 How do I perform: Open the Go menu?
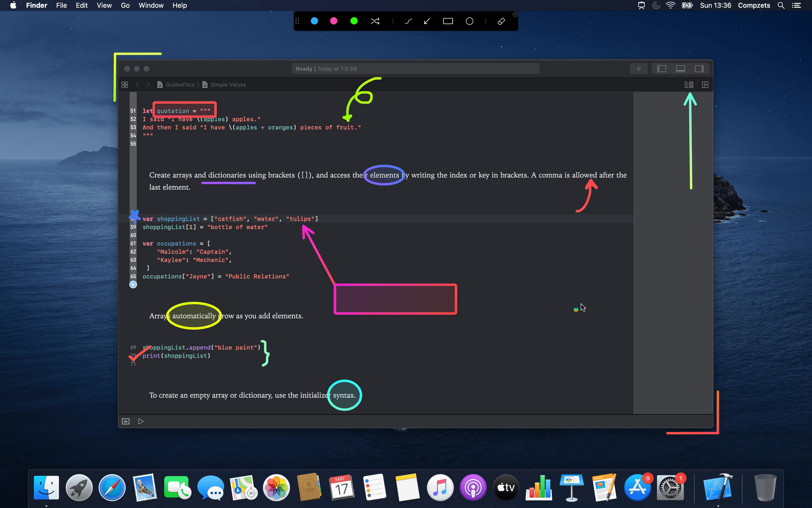[125, 5]
